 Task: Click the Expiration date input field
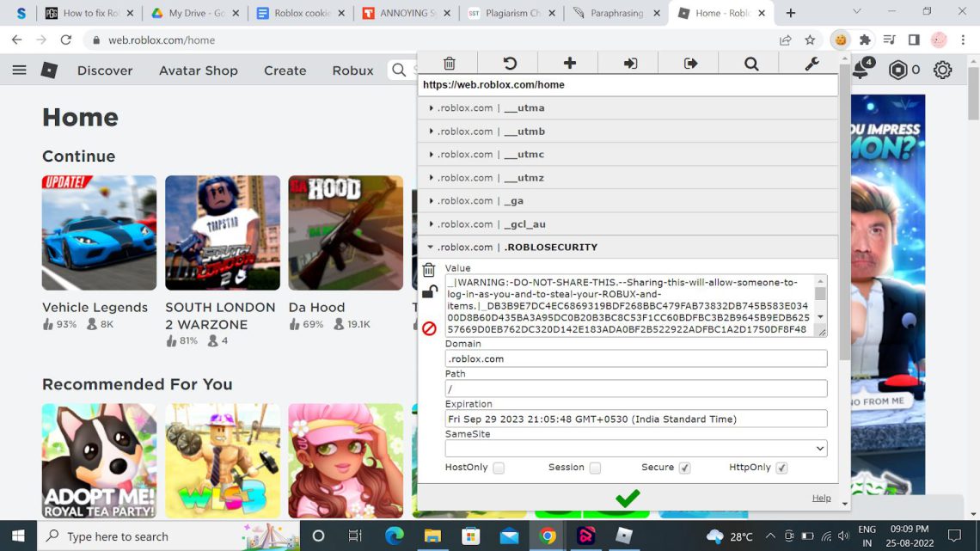coord(634,418)
